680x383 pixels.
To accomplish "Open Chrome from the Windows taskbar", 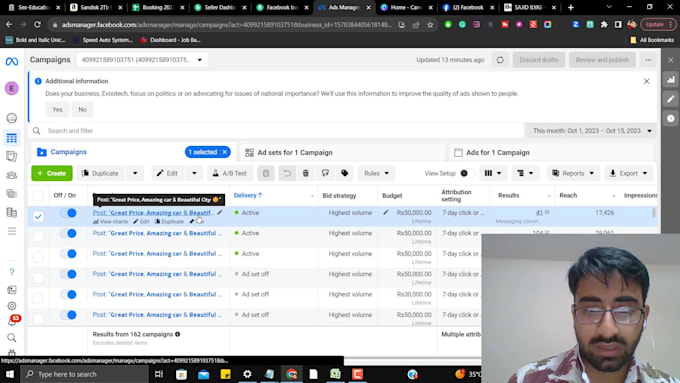I will [291, 374].
